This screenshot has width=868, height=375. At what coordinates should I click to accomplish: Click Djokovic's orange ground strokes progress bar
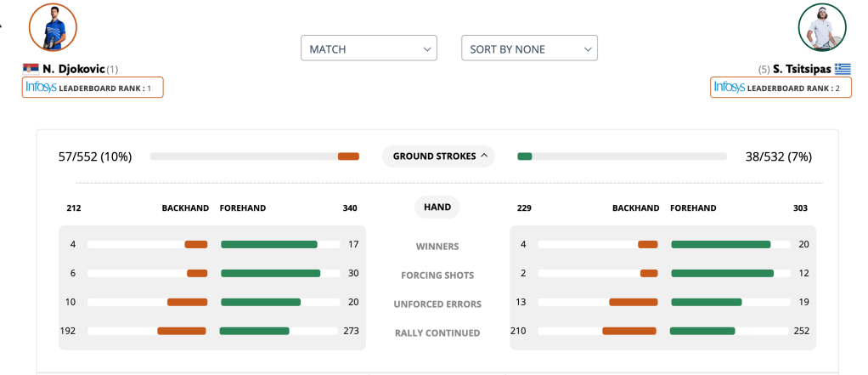click(x=348, y=156)
